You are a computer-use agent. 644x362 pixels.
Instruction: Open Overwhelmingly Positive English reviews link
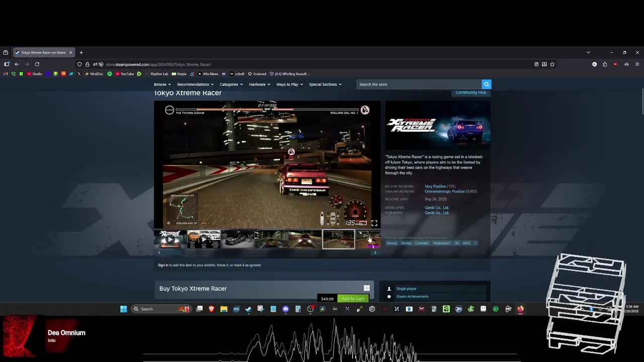445,192
